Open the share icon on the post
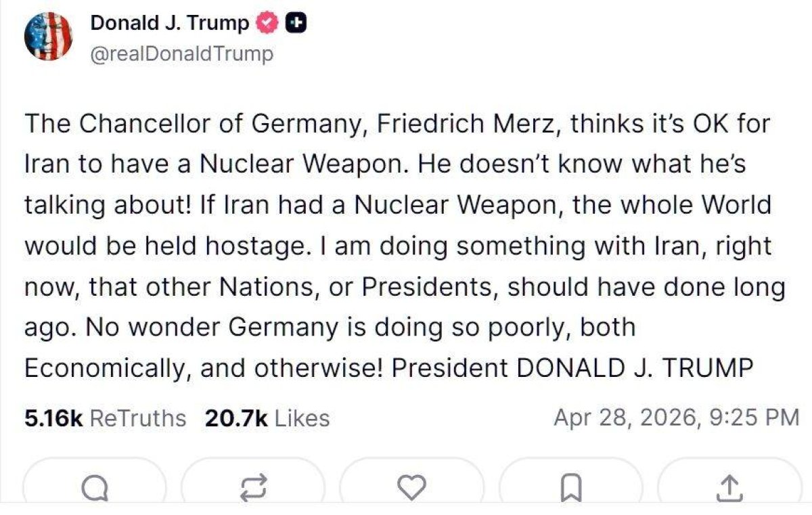The image size is (812, 515). (729, 485)
